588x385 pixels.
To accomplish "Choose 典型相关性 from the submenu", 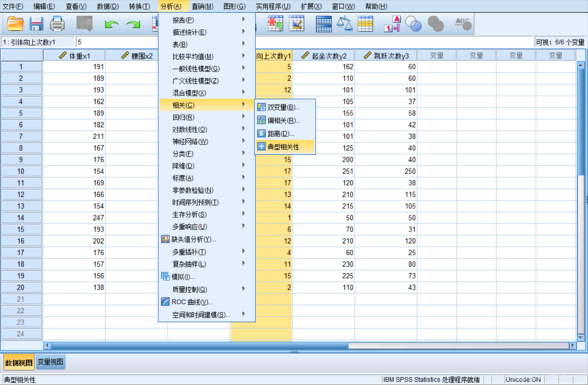I will 285,147.
